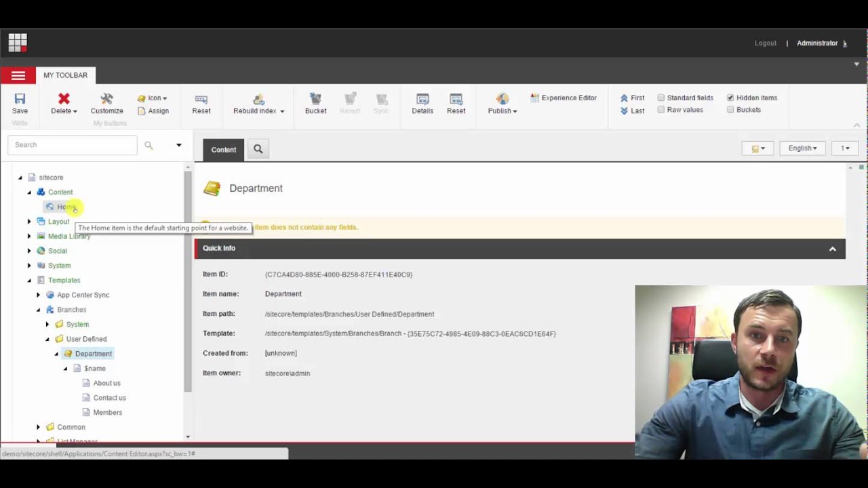
Task: Click the Assign button
Action: 153,110
